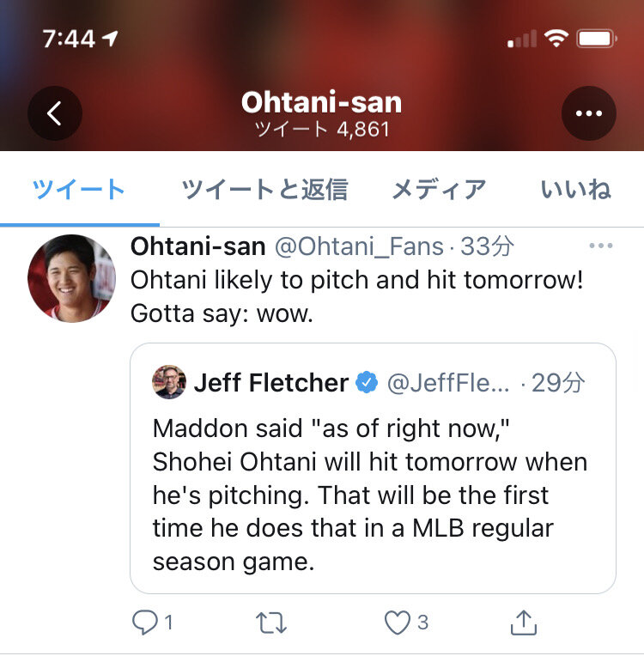View Ohtani-san's profile picture
Screen dimensions: 644x656
coord(72,278)
